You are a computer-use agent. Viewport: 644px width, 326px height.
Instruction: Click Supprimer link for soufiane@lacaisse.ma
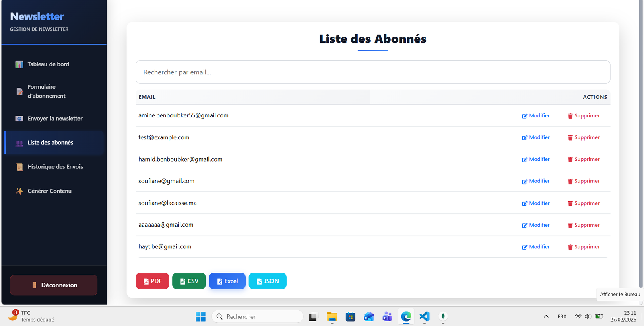(x=584, y=203)
